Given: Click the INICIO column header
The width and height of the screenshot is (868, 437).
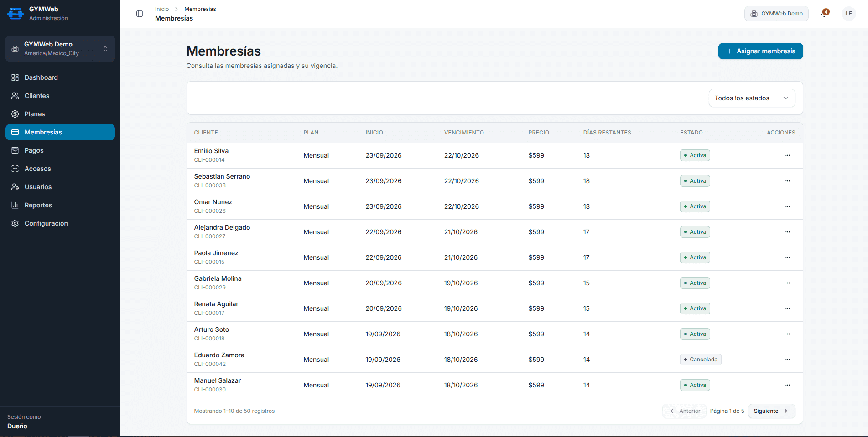Looking at the screenshot, I should tap(374, 133).
